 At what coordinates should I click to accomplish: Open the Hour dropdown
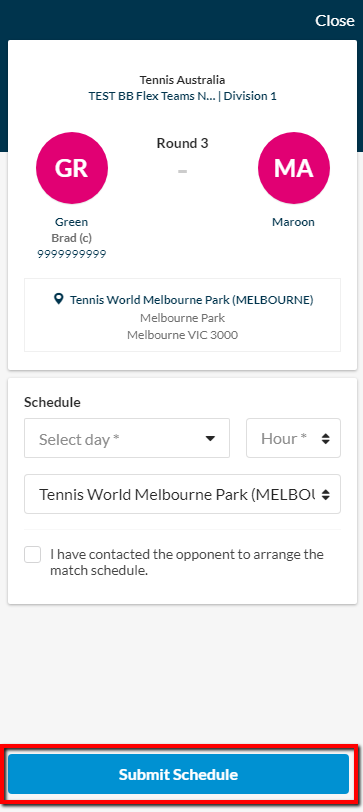(293, 438)
